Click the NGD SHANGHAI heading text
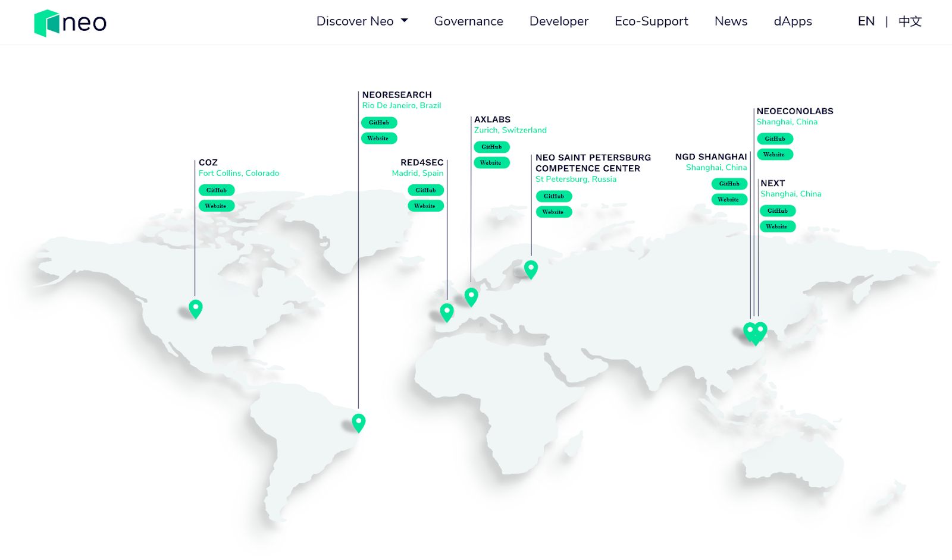The height and width of the screenshot is (560, 952). coord(711,157)
